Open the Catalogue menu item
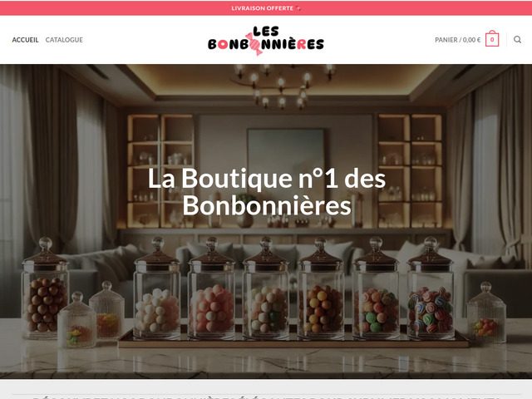This screenshot has height=399, width=532. (64, 40)
